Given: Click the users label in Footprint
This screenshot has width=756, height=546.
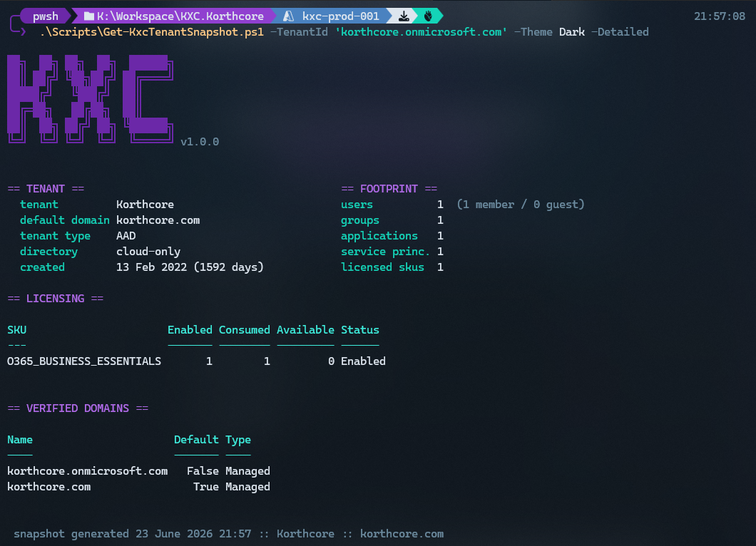Looking at the screenshot, I should pos(357,205).
